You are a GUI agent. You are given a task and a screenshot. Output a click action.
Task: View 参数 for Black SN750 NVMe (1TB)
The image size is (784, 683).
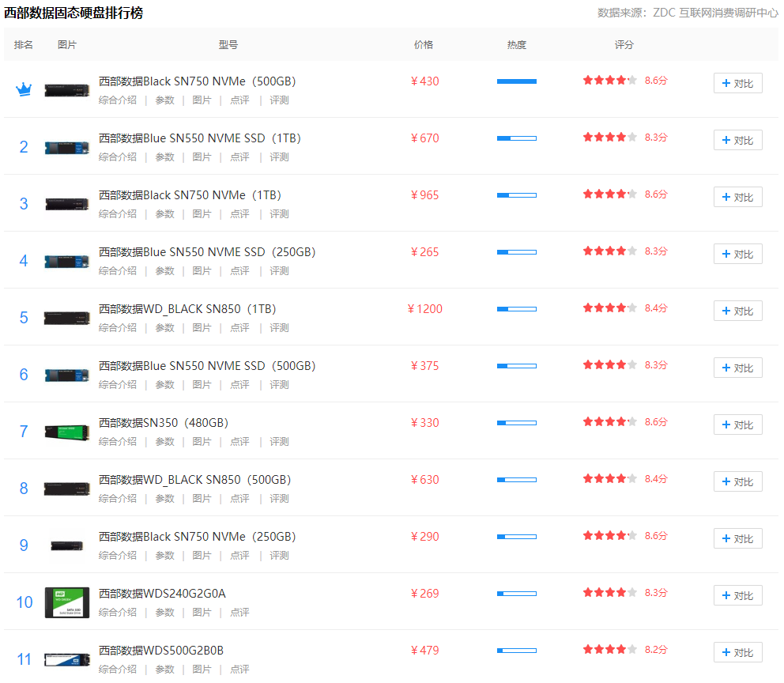[164, 214]
